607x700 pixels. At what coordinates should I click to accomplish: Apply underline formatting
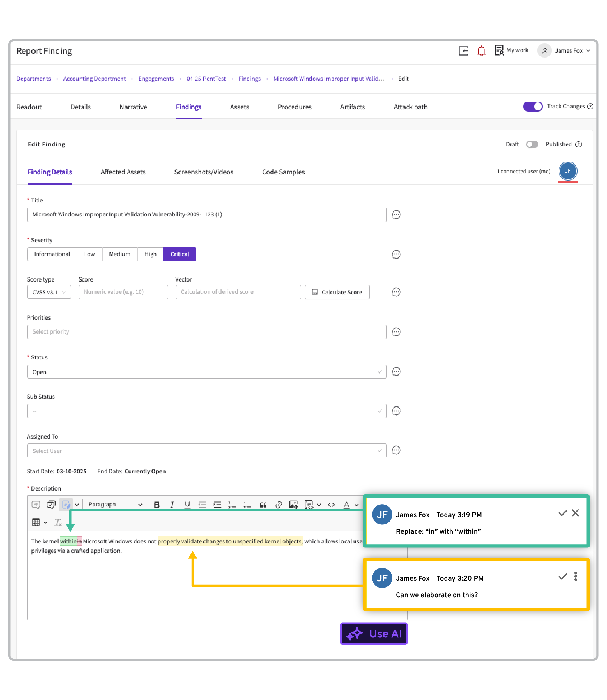tap(187, 505)
